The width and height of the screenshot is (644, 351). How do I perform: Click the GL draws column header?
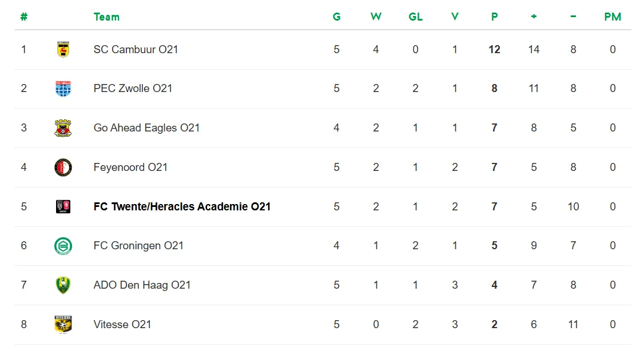pyautogui.click(x=415, y=17)
